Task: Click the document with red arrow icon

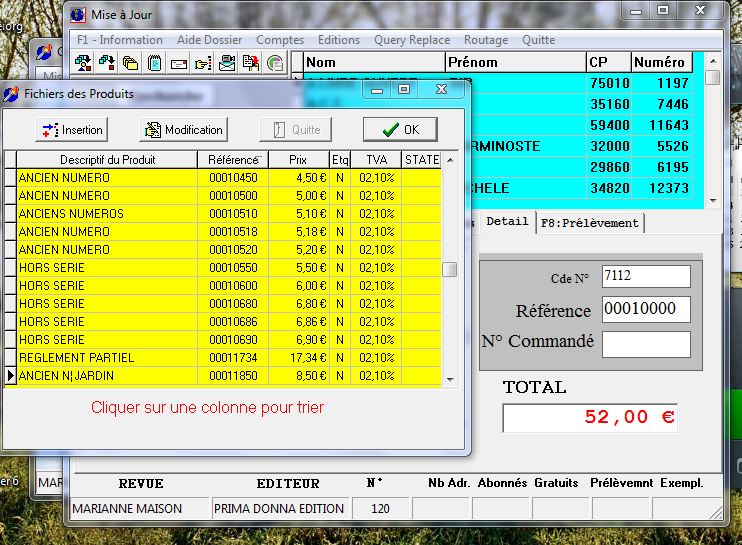Action: pos(251,63)
